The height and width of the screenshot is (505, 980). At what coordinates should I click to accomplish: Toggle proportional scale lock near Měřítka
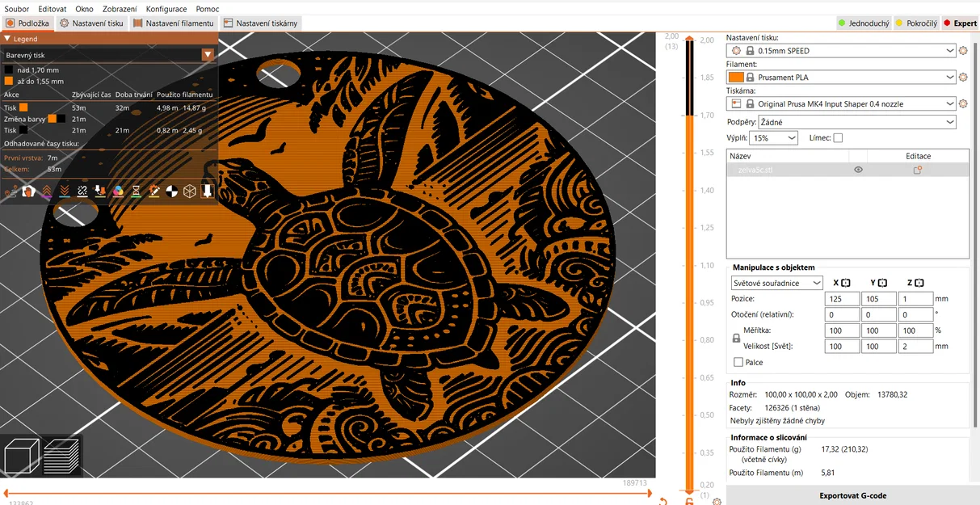[x=736, y=339]
